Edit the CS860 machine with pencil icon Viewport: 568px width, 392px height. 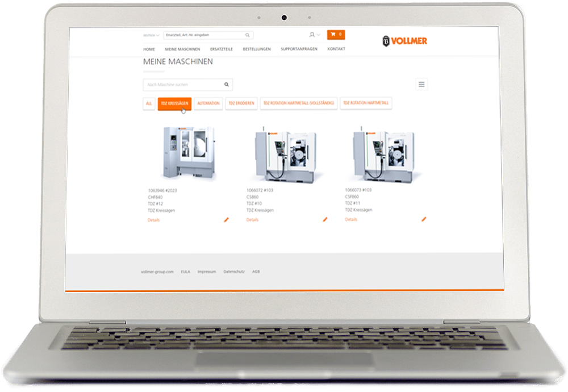point(325,219)
